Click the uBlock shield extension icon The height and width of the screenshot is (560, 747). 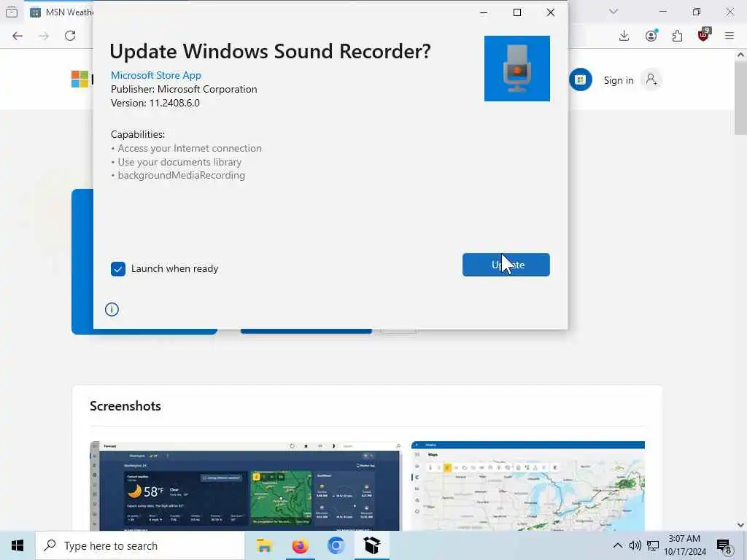click(x=704, y=35)
